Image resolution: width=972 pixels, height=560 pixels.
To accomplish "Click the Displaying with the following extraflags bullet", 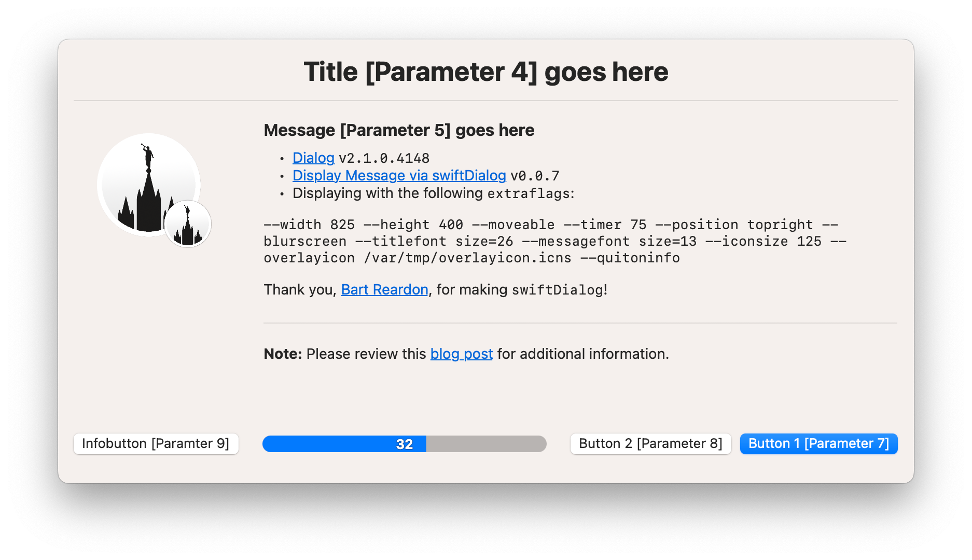I will click(x=434, y=193).
